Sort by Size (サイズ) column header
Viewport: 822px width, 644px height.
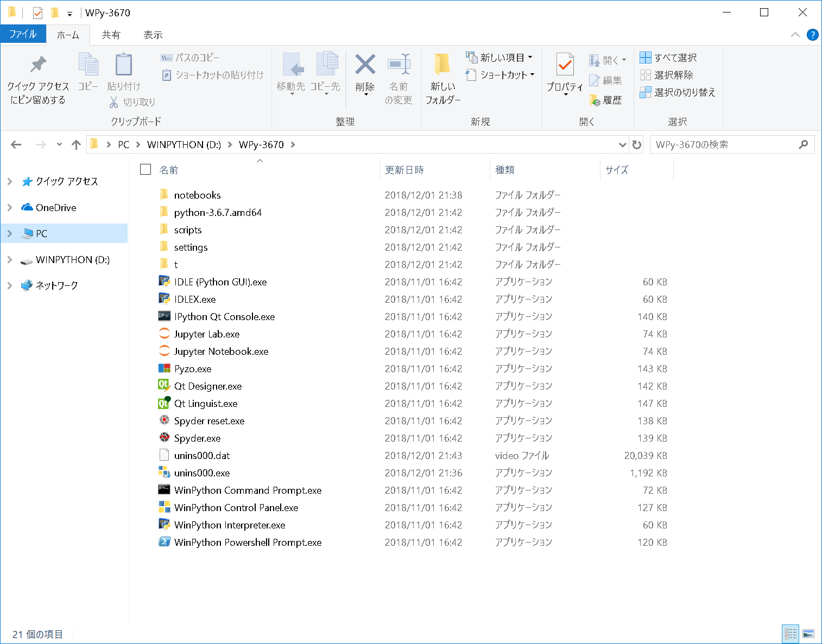coord(616,170)
